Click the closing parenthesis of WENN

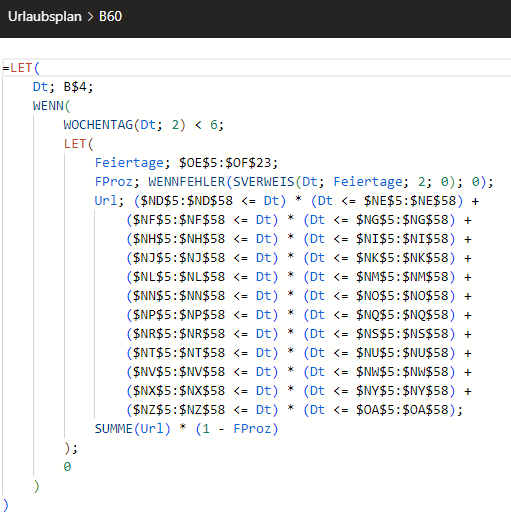36,486
